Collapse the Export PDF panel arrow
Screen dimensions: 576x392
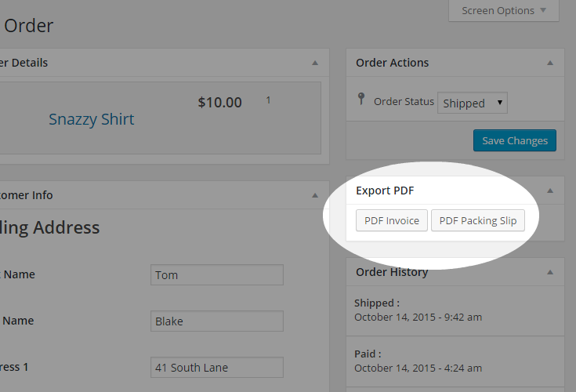(550, 191)
